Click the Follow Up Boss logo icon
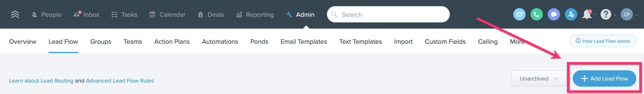This screenshot has height=94, width=644. pyautogui.click(x=15, y=15)
